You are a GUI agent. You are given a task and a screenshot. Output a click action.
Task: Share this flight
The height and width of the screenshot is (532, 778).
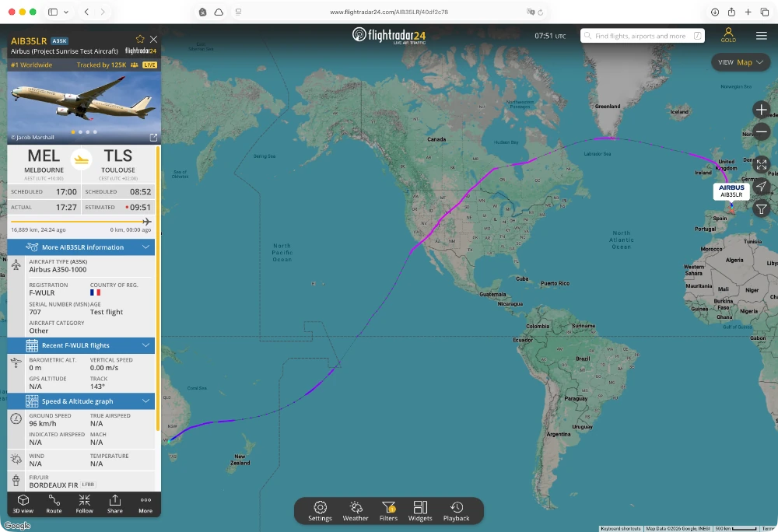114,504
